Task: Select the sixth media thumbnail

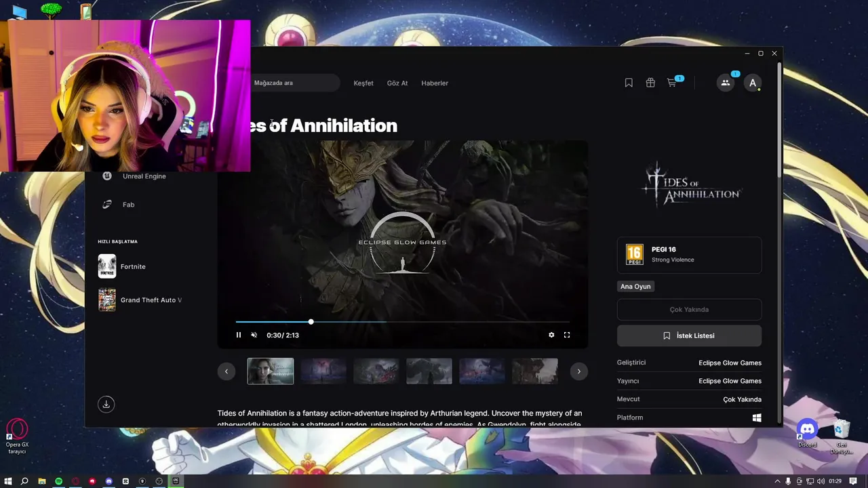Action: (x=535, y=371)
